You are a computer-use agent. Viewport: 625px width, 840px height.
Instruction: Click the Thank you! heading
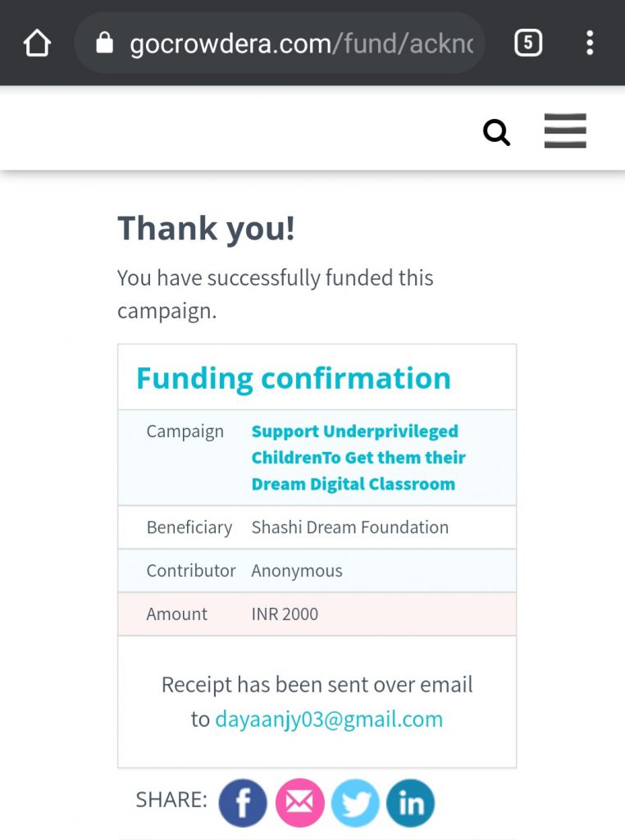click(x=206, y=229)
